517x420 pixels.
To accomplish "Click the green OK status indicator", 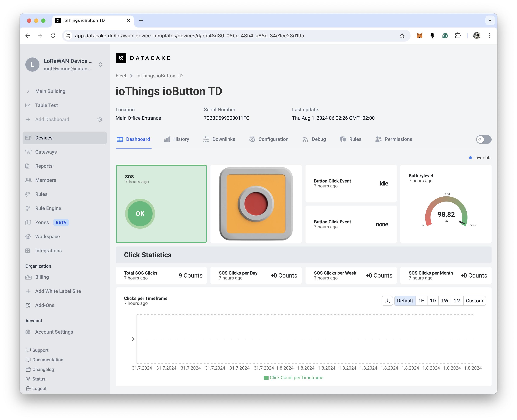I will pyautogui.click(x=140, y=213).
